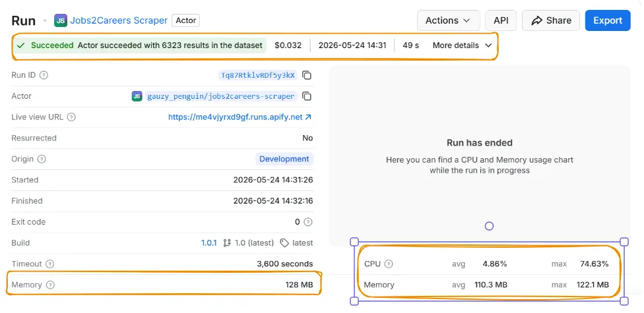
Task: Open the Live view URL runs.apify.net link
Action: (240, 117)
